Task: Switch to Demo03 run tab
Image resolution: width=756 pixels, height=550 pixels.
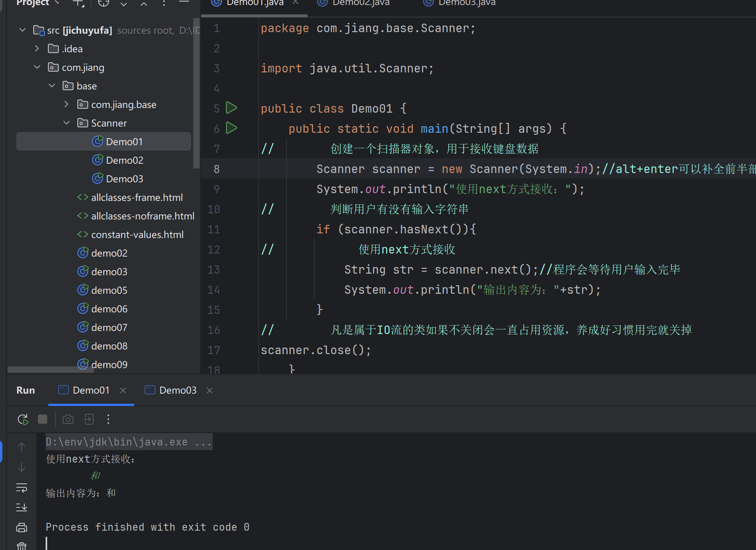Action: click(x=177, y=390)
